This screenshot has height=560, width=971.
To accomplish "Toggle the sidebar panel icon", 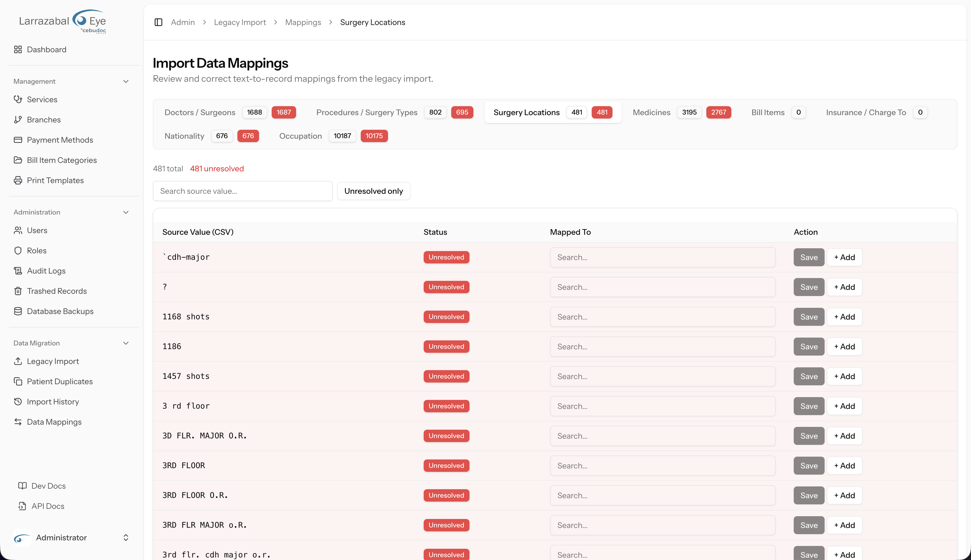I will [158, 22].
